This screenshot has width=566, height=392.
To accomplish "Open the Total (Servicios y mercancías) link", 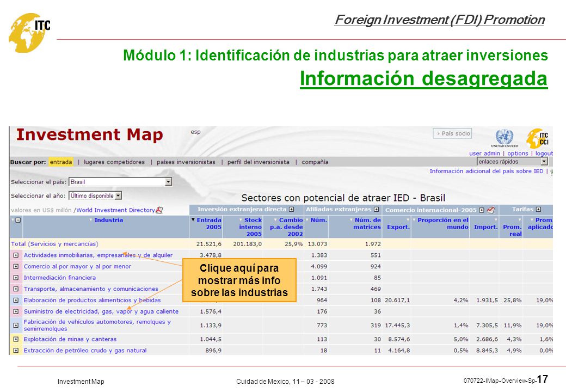I will tap(54, 244).
